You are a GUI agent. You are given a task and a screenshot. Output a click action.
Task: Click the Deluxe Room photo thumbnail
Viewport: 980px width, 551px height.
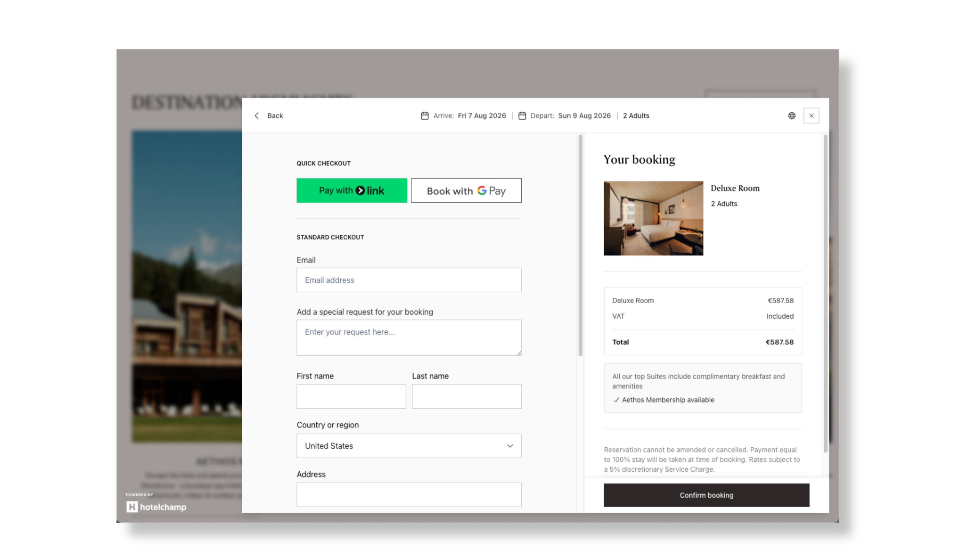point(653,218)
